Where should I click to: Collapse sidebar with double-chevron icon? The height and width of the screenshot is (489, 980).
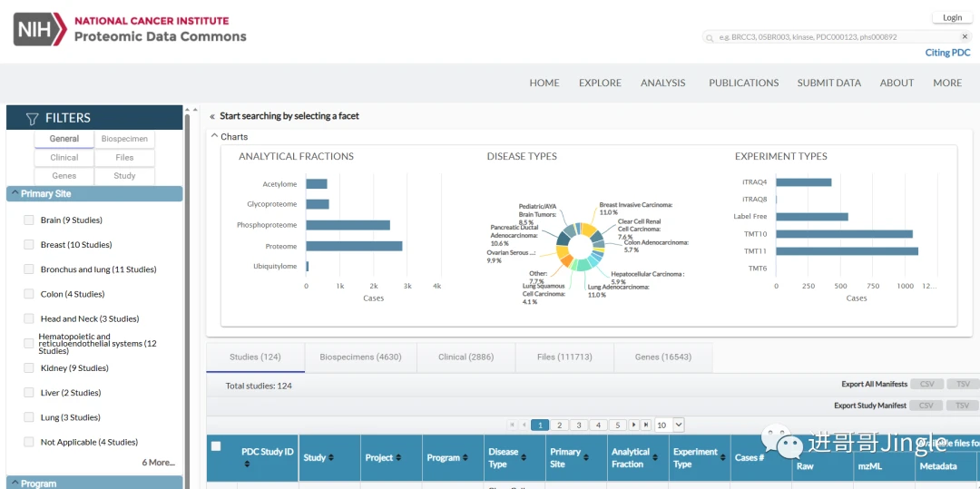[212, 116]
